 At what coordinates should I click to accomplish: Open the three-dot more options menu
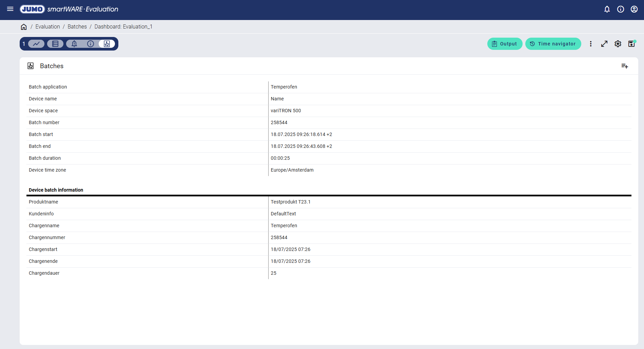click(x=591, y=44)
